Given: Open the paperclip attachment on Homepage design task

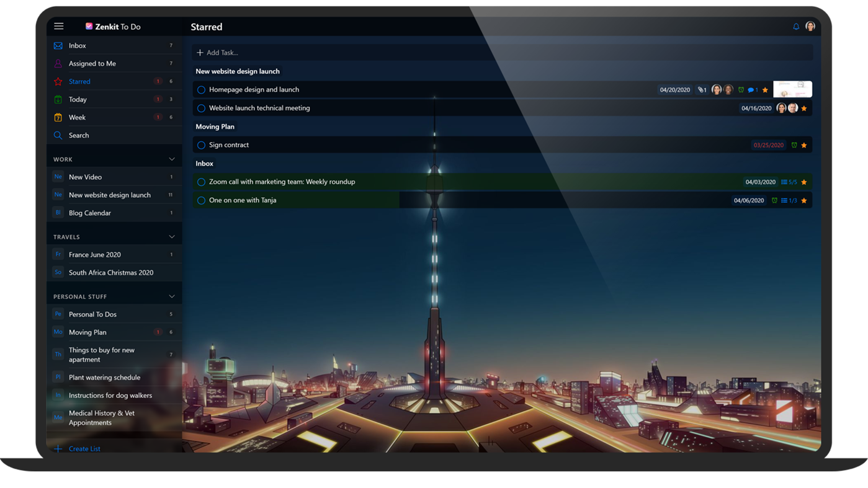Looking at the screenshot, I should (x=700, y=89).
